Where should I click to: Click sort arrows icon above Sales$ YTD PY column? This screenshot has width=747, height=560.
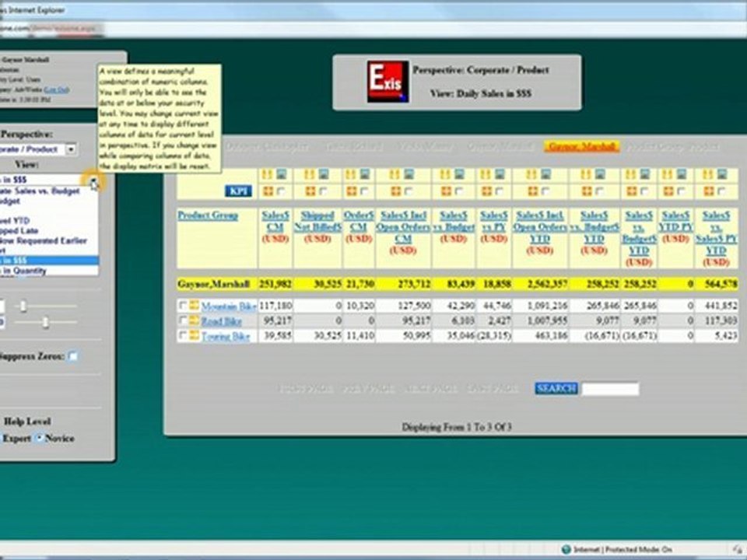[668, 173]
